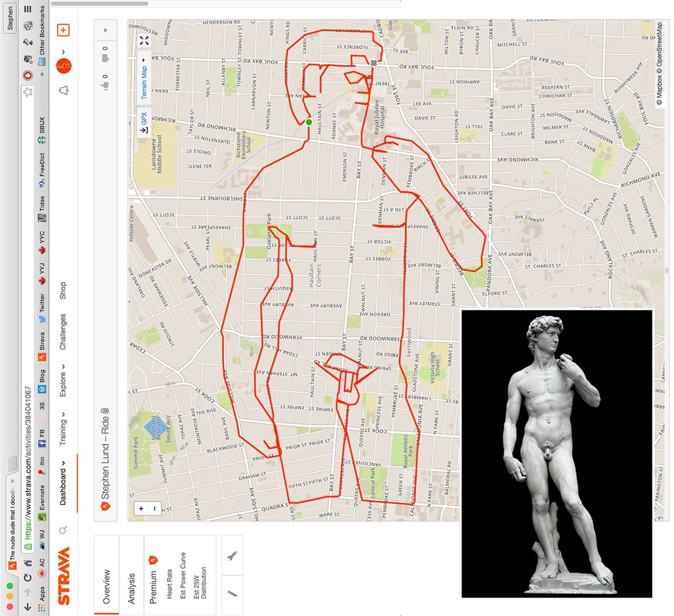
Task: Open the Challenges link
Action: 63,332
